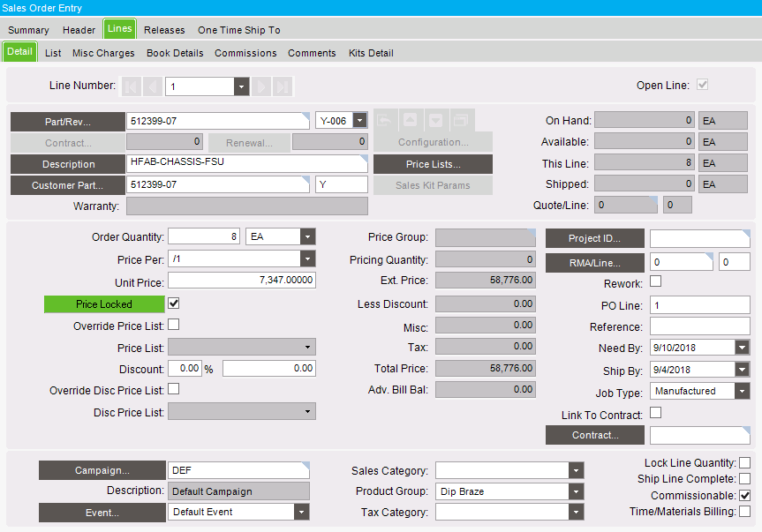
Task: Enable Lock Line Quantity checkbox
Action: point(744,462)
